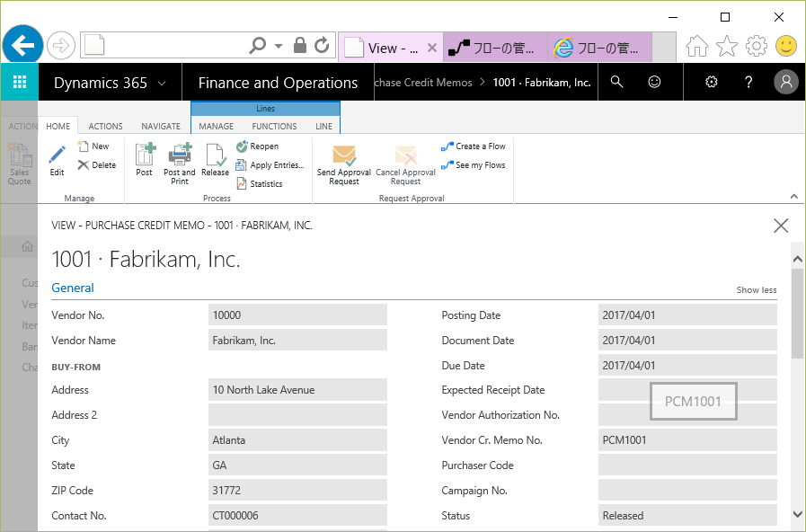Click See my Flows
The height and width of the screenshot is (532, 806).
(x=474, y=165)
